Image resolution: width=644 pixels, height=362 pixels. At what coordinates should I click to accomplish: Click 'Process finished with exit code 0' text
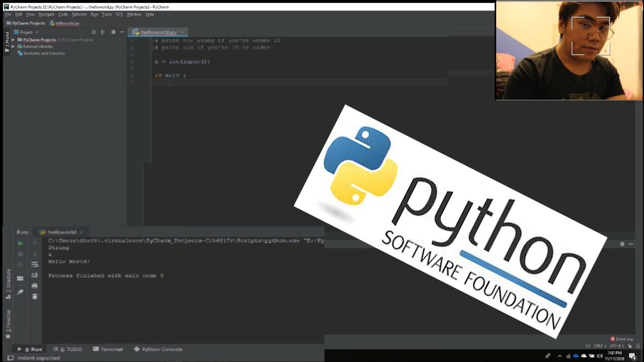106,276
